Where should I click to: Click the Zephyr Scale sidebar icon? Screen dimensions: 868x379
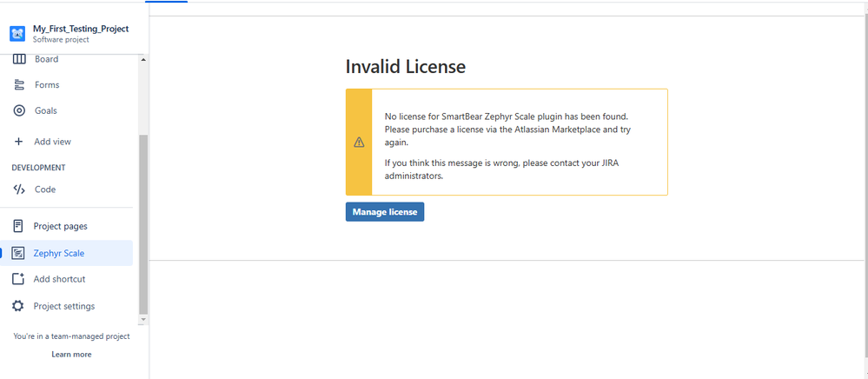click(18, 253)
